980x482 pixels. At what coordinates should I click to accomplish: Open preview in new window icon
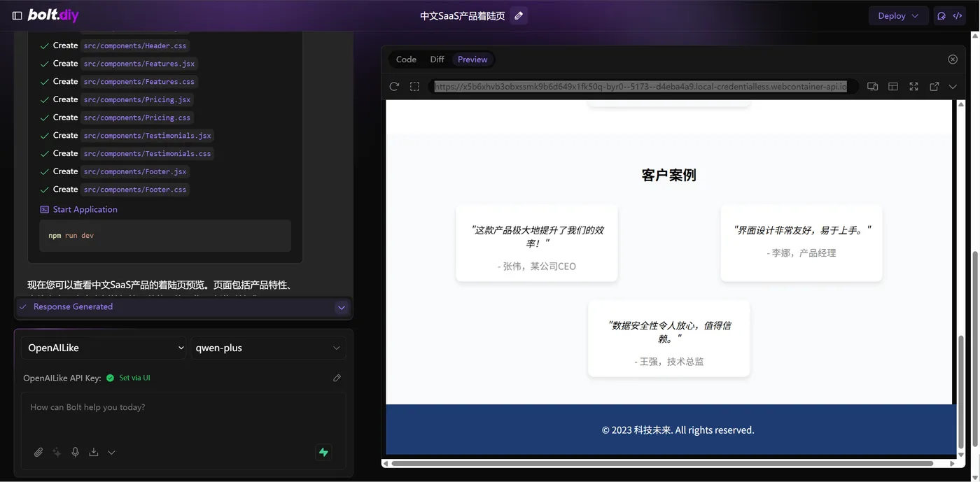(934, 87)
